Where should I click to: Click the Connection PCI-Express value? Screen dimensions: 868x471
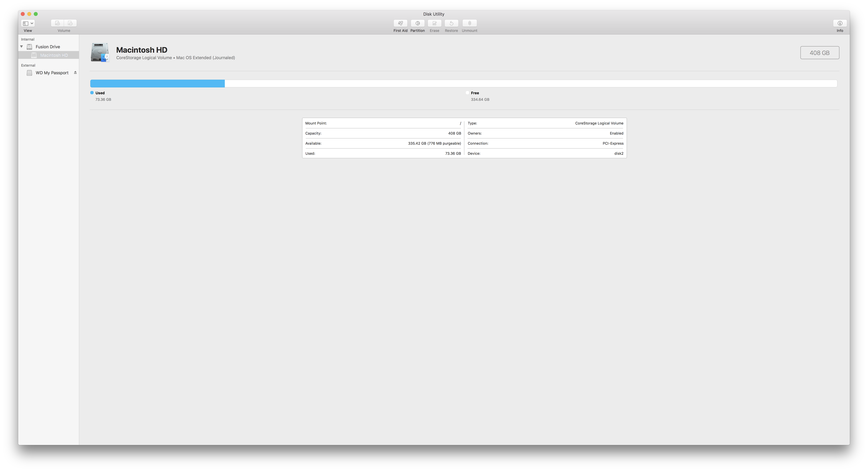pos(613,144)
